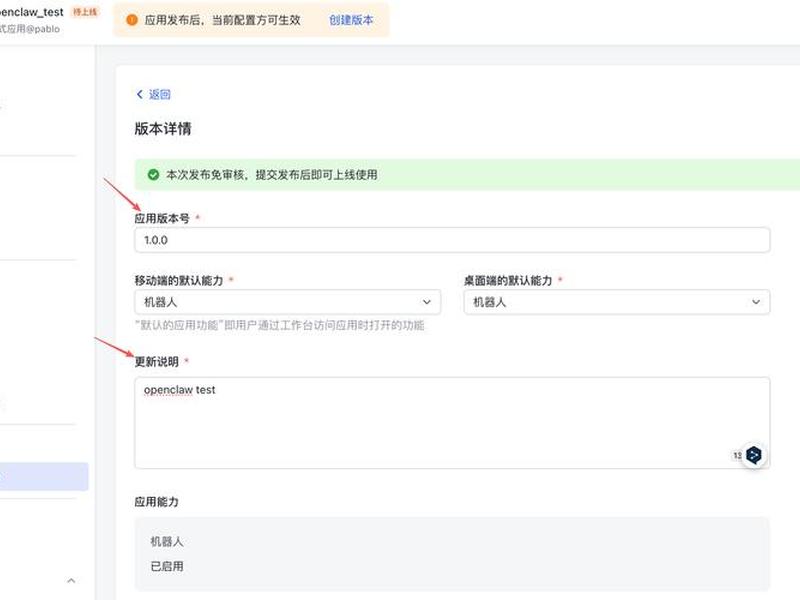Click the back chevron next to 返回
The height and width of the screenshot is (600, 800).
pos(140,94)
